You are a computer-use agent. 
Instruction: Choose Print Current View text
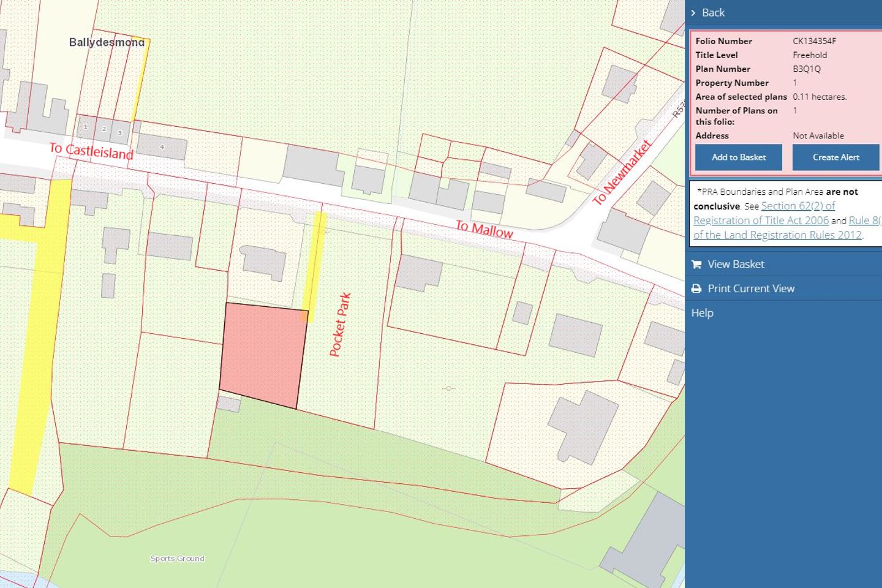[751, 288]
